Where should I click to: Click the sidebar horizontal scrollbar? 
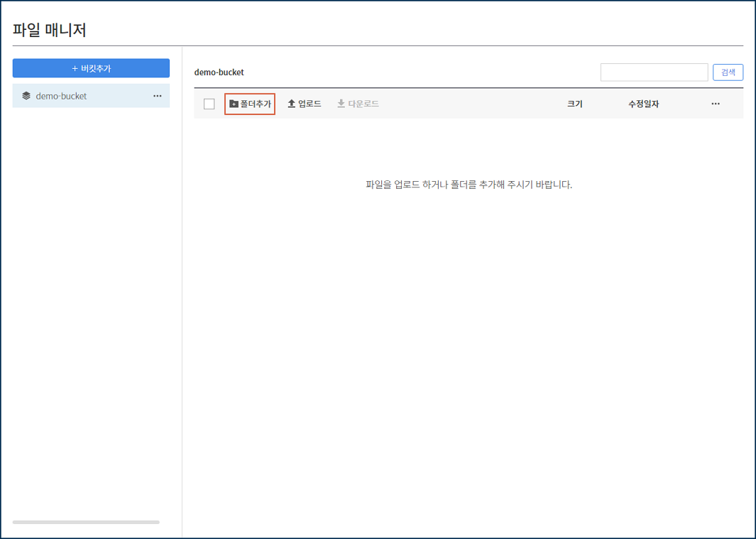pyautogui.click(x=86, y=522)
